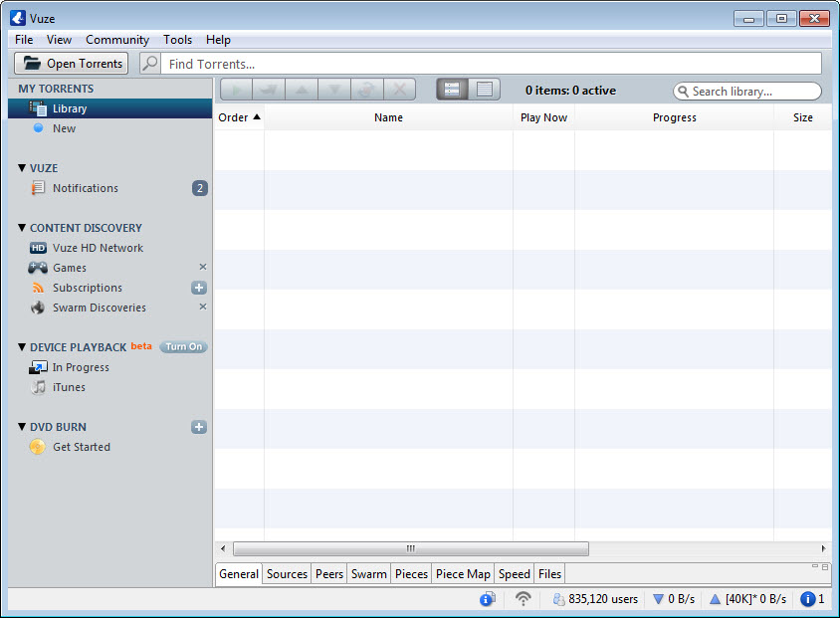Click the red X remove toolbar button

pos(399,90)
